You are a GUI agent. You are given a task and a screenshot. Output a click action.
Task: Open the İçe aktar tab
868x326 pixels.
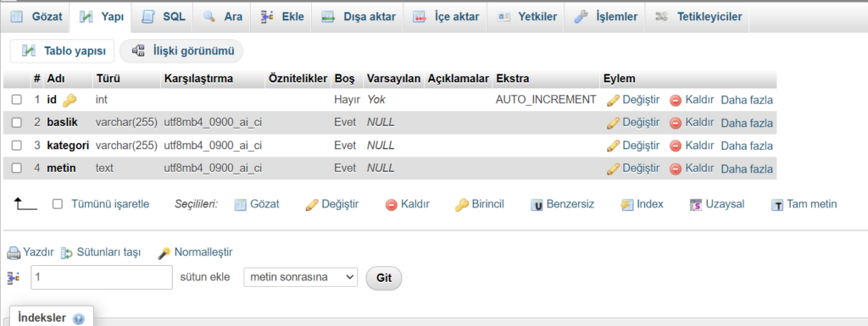coord(444,17)
